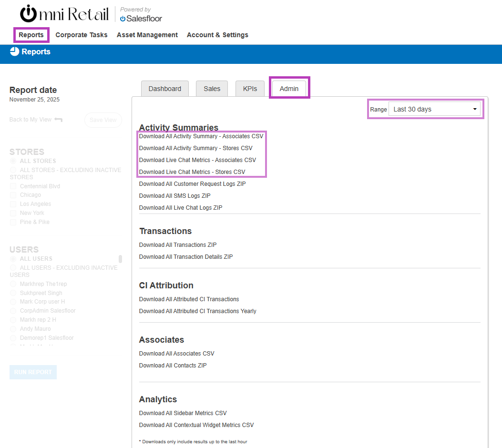502x448 pixels.
Task: Open the Range dropdown
Action: click(435, 109)
